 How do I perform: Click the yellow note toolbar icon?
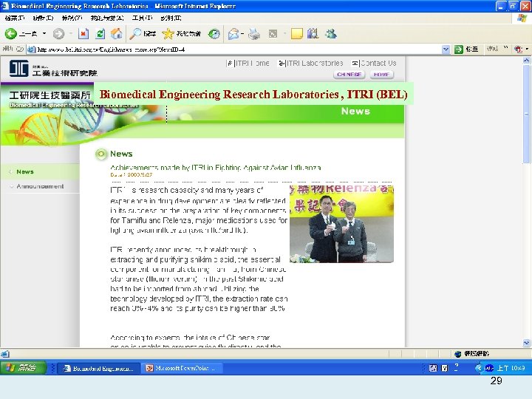click(296, 33)
